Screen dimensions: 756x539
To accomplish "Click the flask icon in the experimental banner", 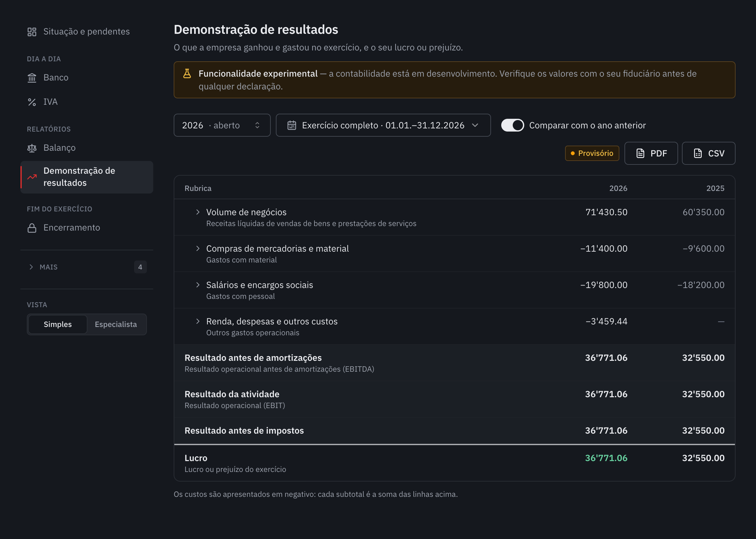I will [187, 73].
